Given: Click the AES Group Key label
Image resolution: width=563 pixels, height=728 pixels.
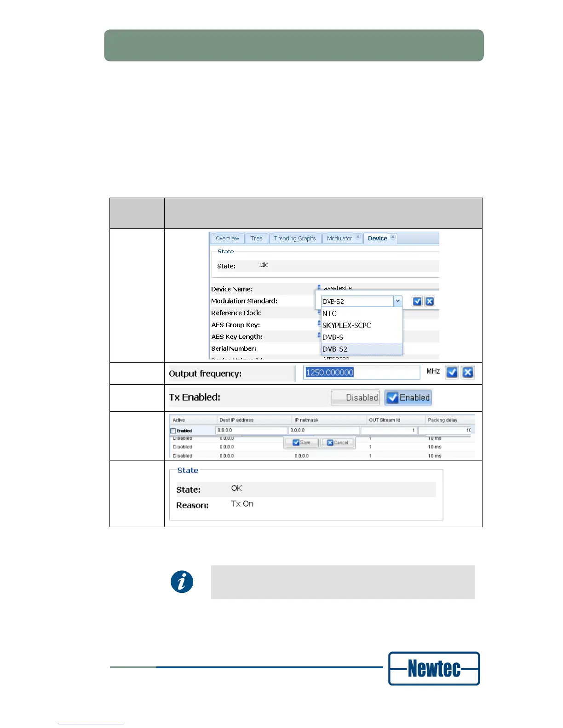Looking at the screenshot, I should 236,325.
